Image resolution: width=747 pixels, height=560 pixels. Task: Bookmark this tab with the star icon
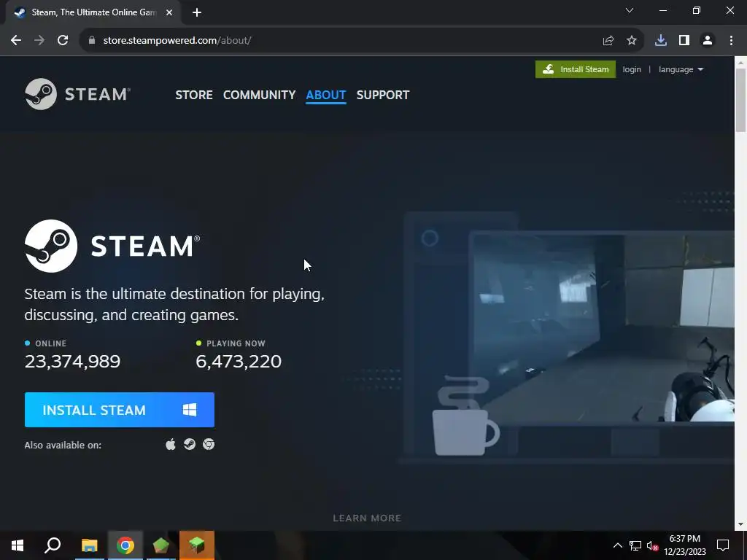[632, 41]
